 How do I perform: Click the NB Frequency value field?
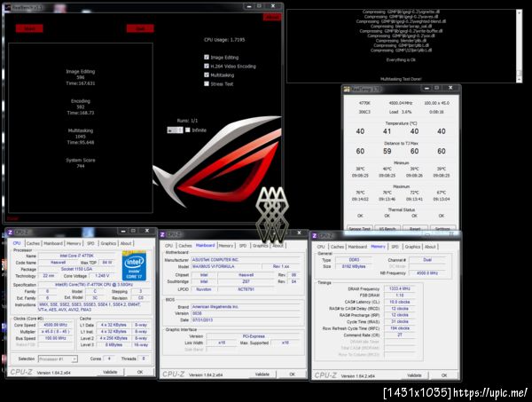click(x=427, y=273)
